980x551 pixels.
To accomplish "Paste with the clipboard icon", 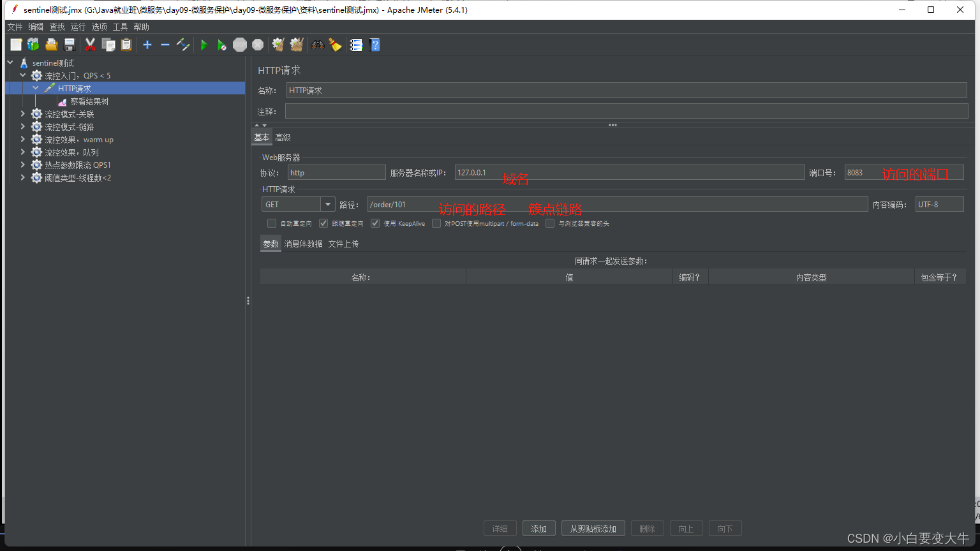I will tap(126, 45).
